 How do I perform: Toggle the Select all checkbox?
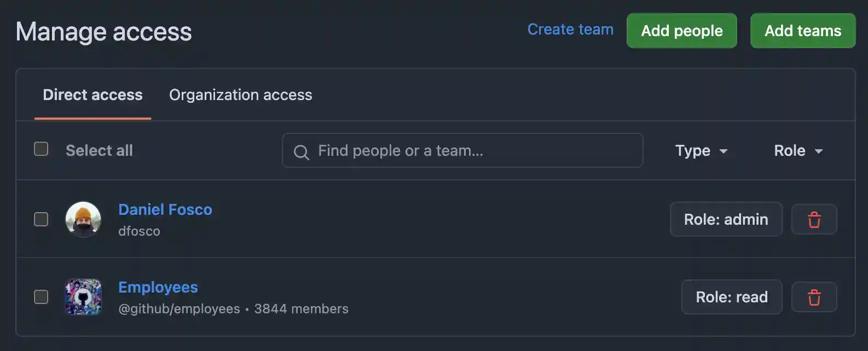click(x=40, y=148)
